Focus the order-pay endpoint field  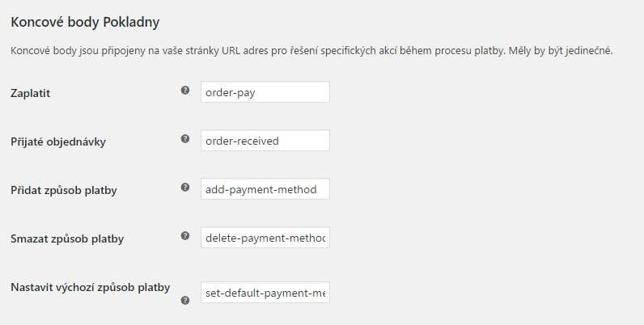pyautogui.click(x=265, y=92)
